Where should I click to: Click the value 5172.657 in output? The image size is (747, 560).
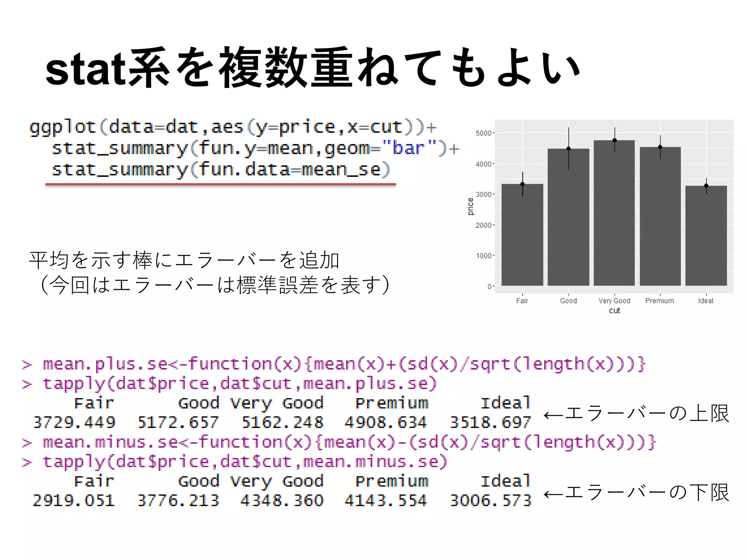pyautogui.click(x=178, y=423)
